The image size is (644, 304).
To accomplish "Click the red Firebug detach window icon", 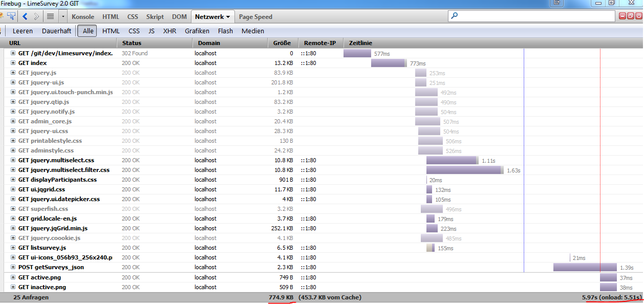I will click(x=631, y=16).
